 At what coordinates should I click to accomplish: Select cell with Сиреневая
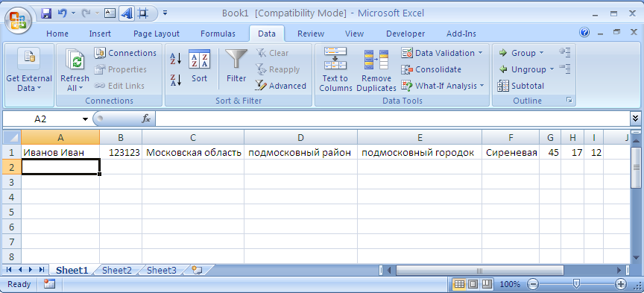pos(511,152)
